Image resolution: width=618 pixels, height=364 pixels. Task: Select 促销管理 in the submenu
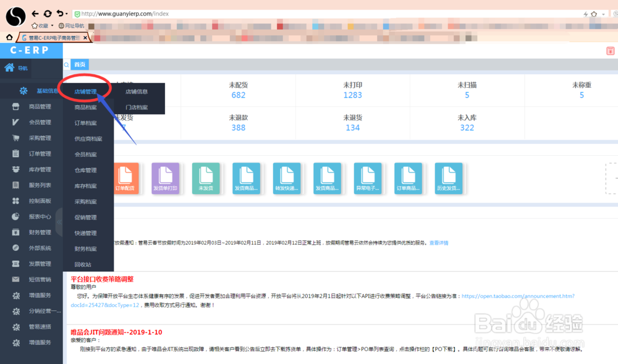pyautogui.click(x=85, y=218)
